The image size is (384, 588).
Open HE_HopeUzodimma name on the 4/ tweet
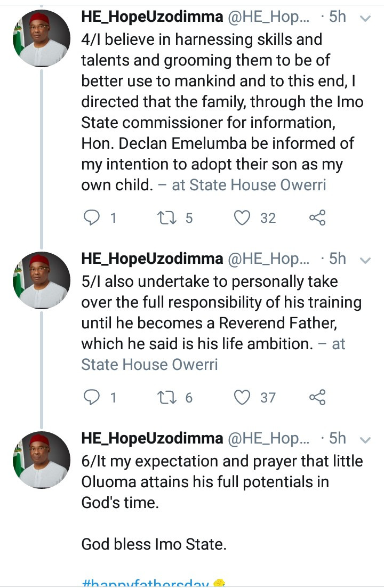click(151, 17)
